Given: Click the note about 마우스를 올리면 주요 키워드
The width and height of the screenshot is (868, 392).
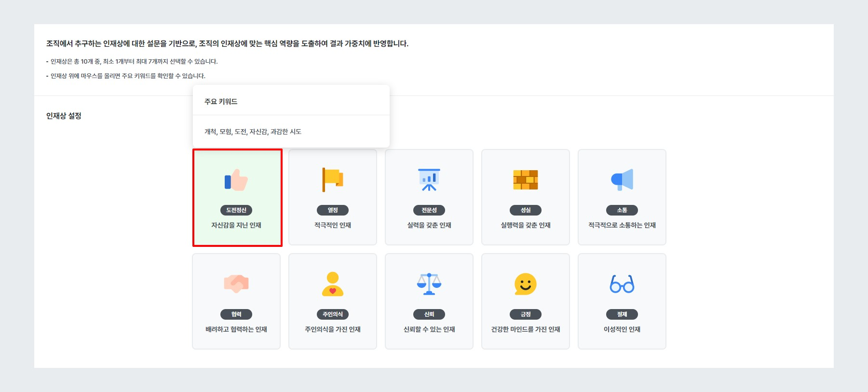Looking at the screenshot, I should (126, 76).
